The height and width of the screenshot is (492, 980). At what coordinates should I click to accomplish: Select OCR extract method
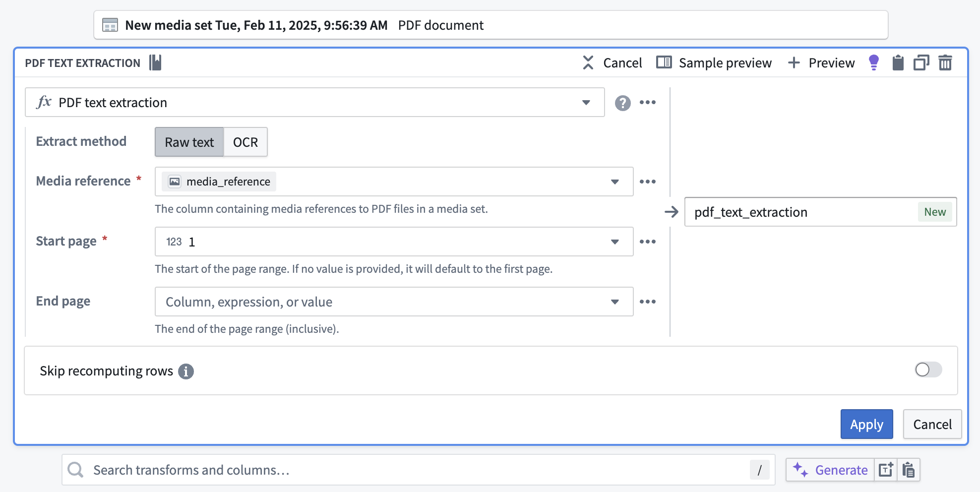245,142
